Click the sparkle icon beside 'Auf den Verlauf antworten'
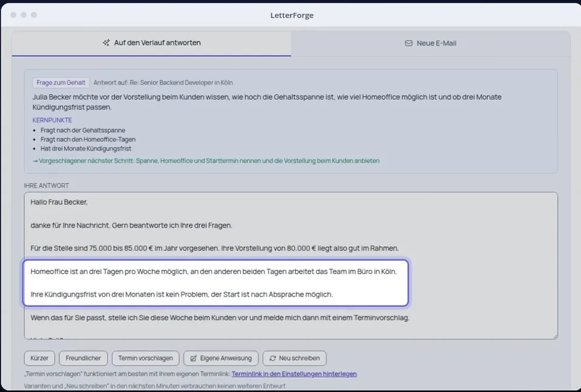This screenshot has width=581, height=392. (x=107, y=43)
